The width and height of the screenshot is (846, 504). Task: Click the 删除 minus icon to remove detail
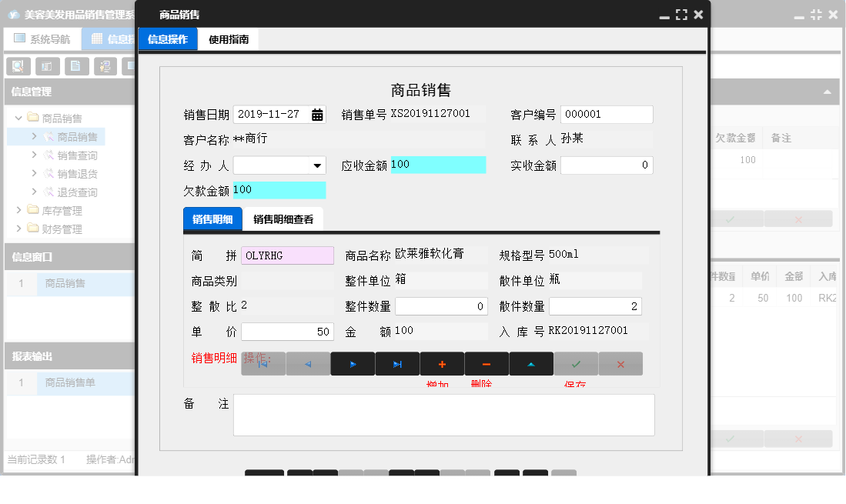(487, 363)
